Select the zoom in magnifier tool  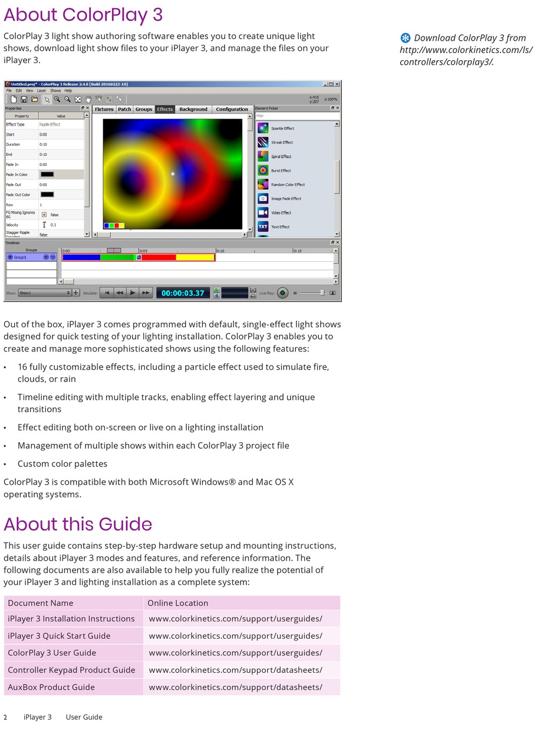[57, 99]
